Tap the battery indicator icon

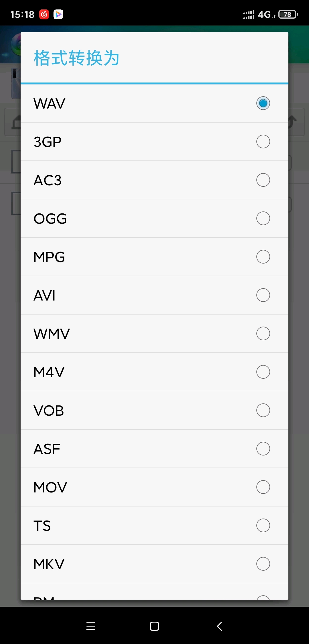(288, 14)
